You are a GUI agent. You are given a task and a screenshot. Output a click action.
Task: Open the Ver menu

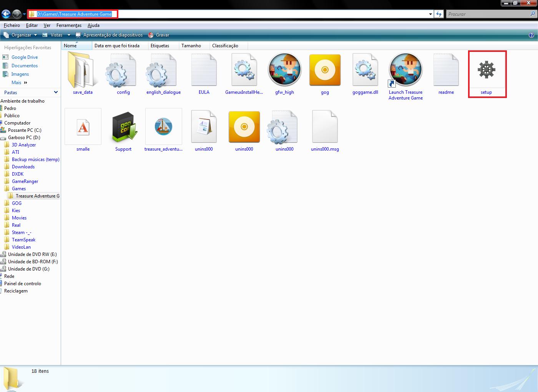point(47,25)
